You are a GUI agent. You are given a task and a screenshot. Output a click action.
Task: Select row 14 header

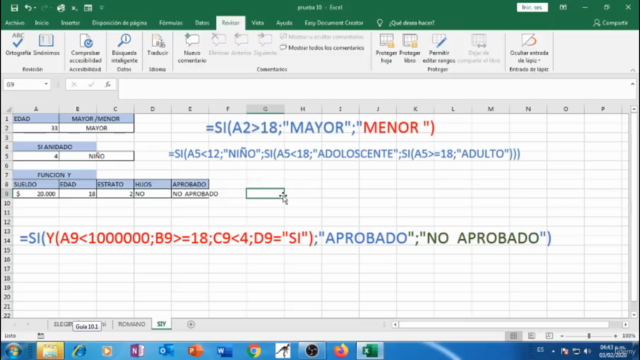pos(7,241)
